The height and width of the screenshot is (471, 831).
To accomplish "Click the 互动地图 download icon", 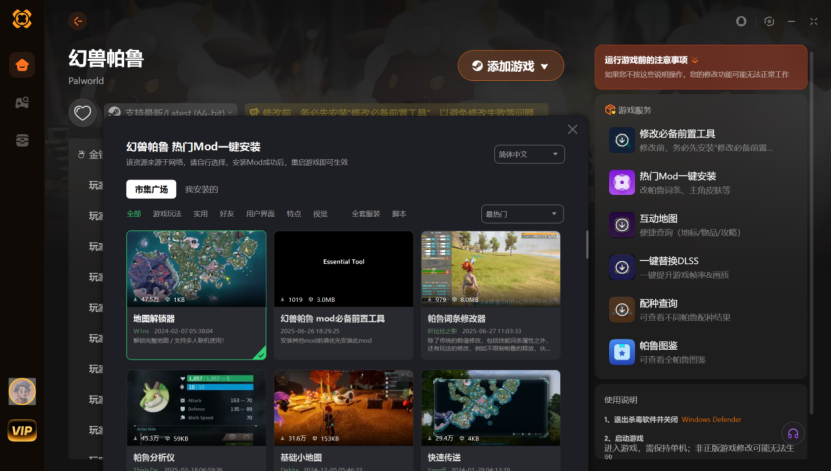I will (622, 225).
